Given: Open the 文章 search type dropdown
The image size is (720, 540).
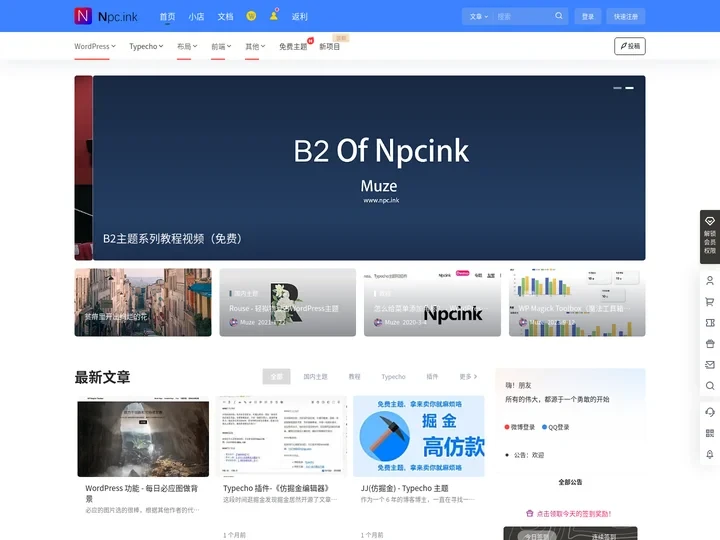Looking at the screenshot, I should point(478,17).
